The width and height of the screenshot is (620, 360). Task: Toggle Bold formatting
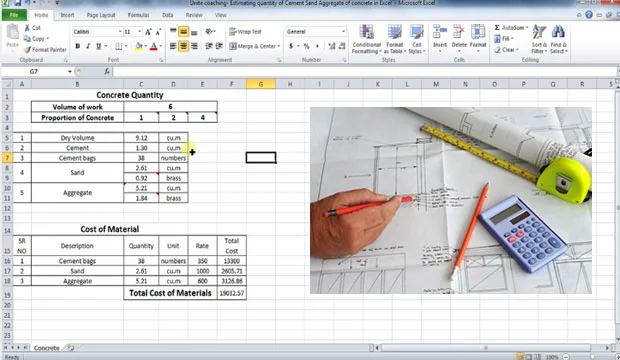(78, 46)
